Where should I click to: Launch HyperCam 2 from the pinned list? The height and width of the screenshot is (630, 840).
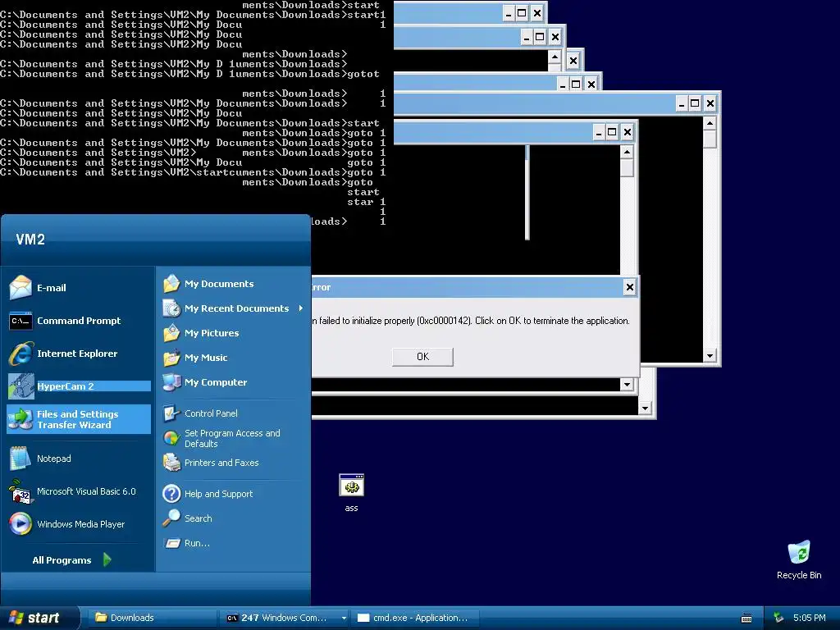78,386
